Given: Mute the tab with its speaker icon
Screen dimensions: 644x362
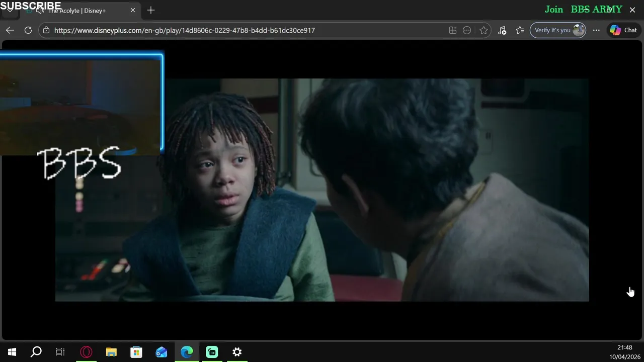Looking at the screenshot, I should [40, 11].
